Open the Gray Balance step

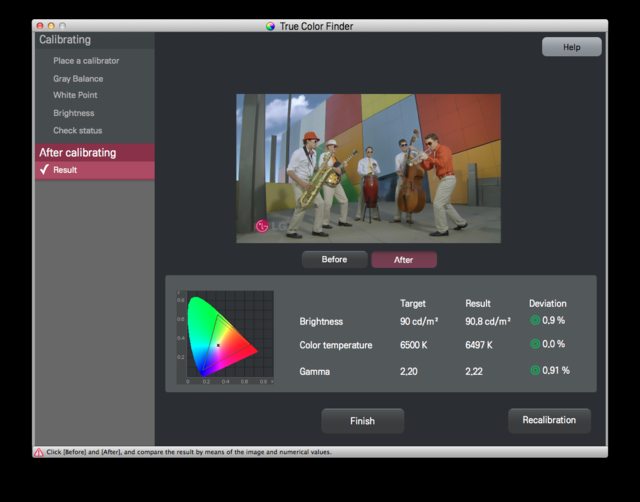click(x=78, y=79)
